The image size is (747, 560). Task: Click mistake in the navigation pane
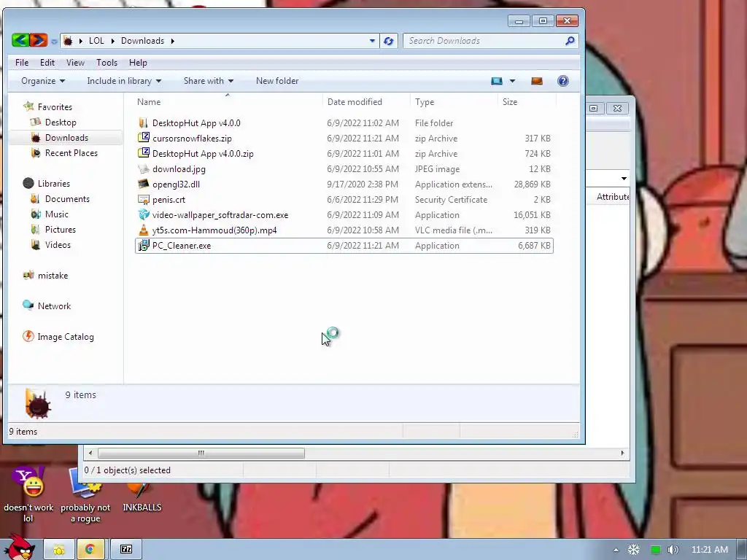point(53,275)
